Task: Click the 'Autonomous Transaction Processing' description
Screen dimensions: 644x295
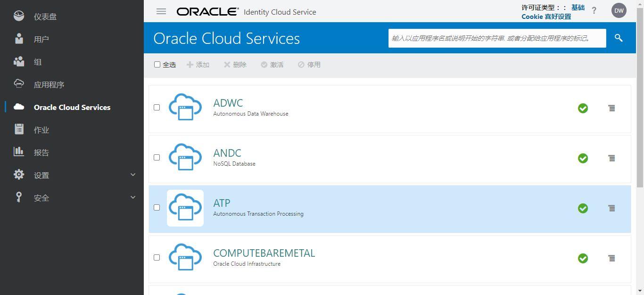Action: (x=258, y=214)
